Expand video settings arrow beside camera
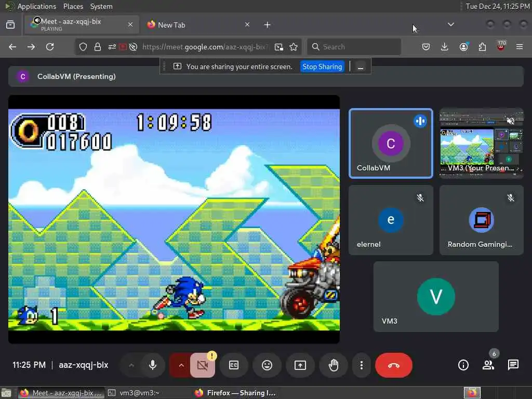Screen dimensions: 532x399 coord(181,365)
